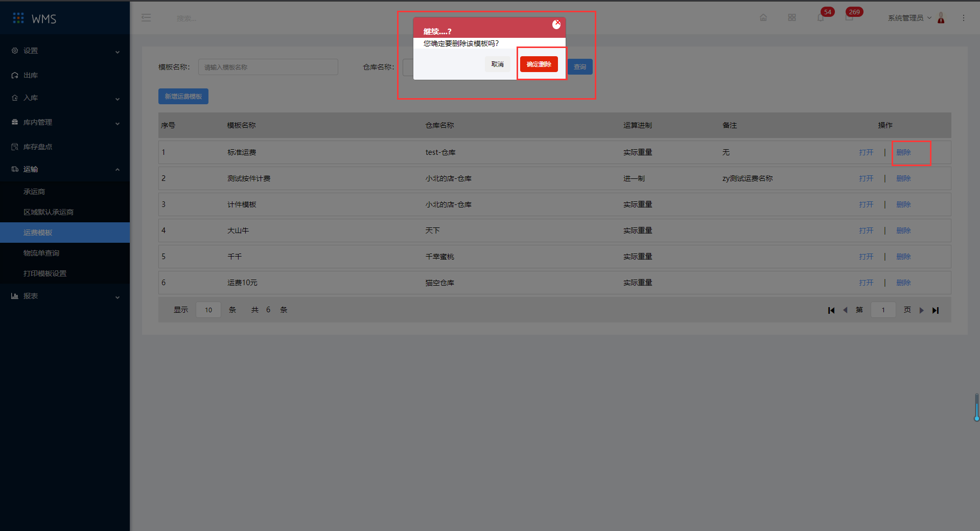Viewport: 980px width, 531px height.
Task: Expand the 库内管理 menu chevron
Action: point(118,123)
